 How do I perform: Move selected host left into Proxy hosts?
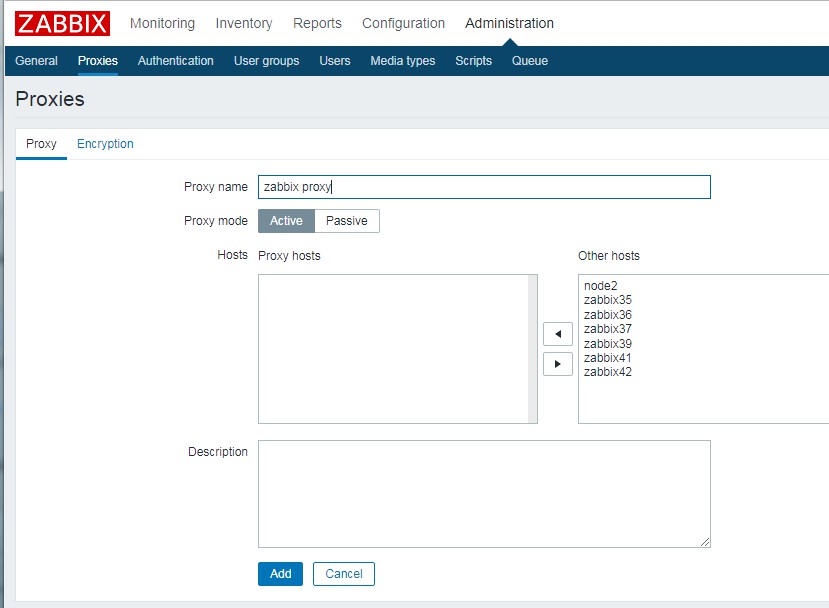tap(557, 333)
